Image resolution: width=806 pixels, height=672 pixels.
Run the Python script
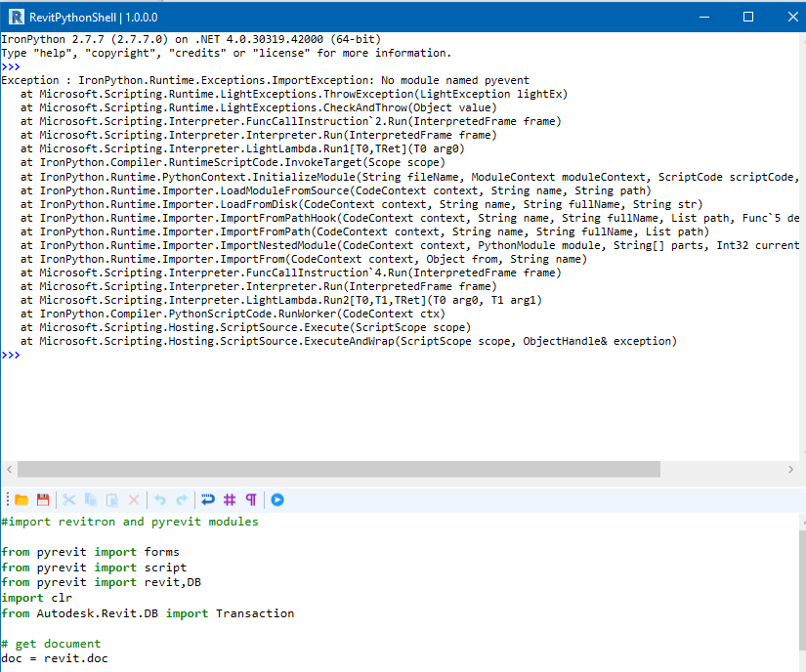point(276,499)
